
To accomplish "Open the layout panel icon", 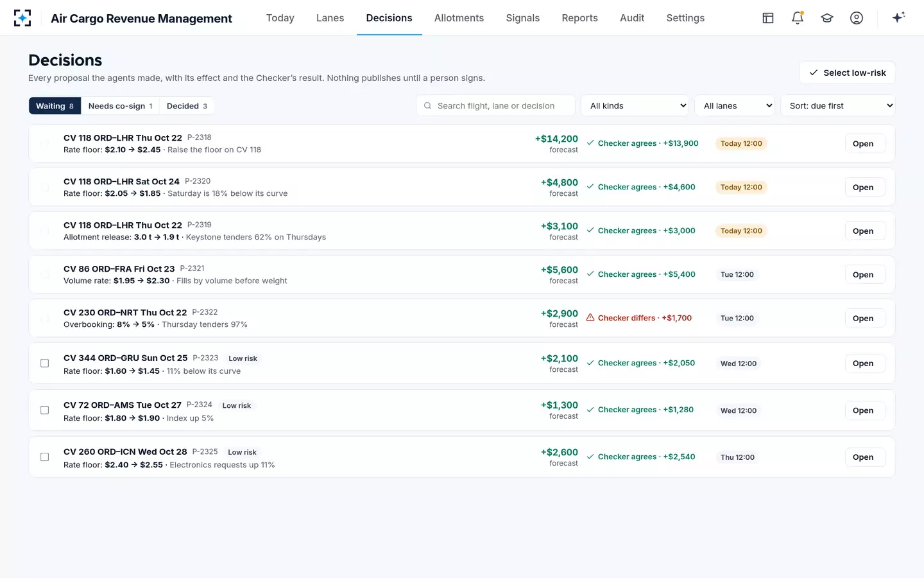I will tap(768, 18).
